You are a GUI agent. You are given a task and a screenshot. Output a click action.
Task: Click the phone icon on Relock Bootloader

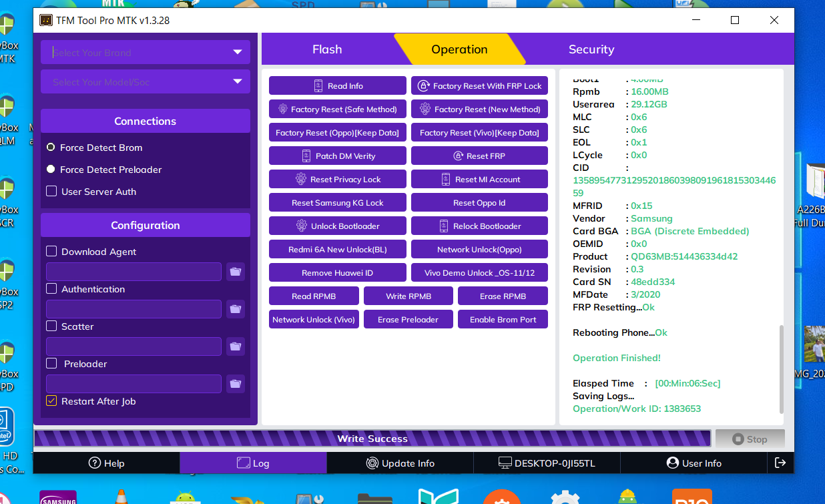(x=444, y=226)
